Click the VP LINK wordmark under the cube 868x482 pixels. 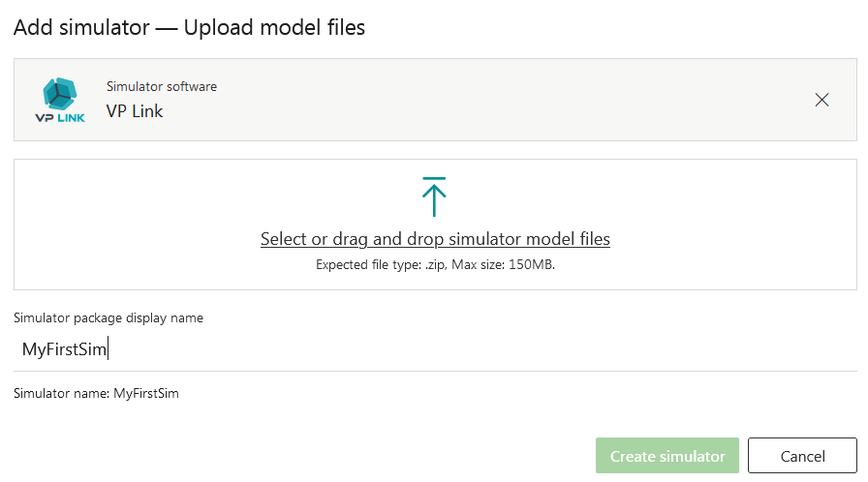tap(60, 118)
